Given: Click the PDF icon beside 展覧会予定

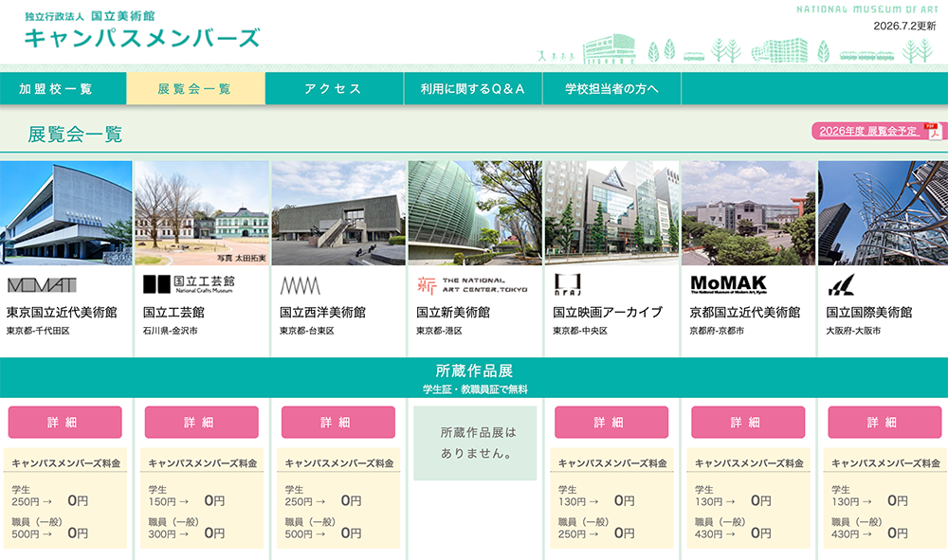Looking at the screenshot, I should click(935, 131).
